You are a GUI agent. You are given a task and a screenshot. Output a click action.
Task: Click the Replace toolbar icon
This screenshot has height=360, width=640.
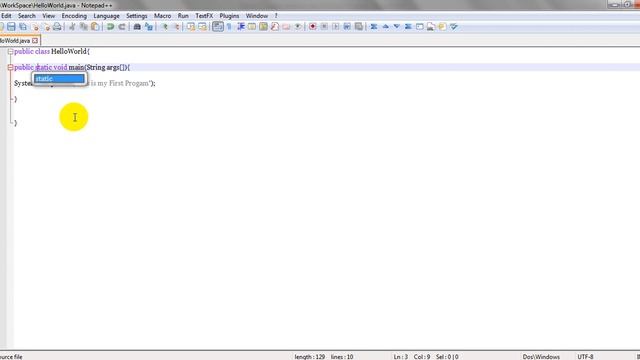[x=149, y=27]
